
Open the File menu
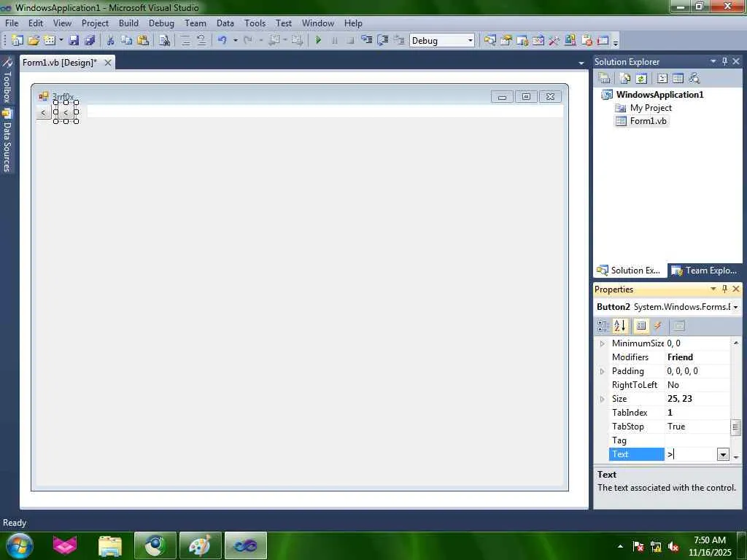tap(12, 23)
